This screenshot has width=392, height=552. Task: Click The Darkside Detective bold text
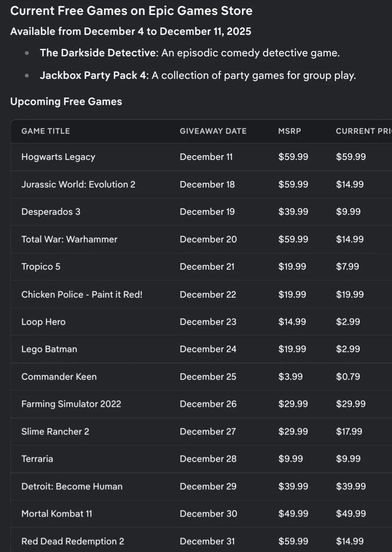point(99,53)
